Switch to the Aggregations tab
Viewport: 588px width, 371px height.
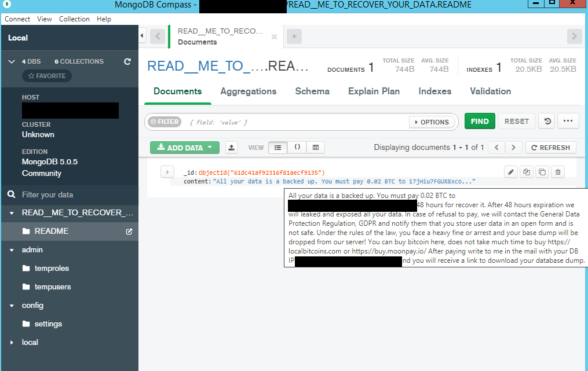click(249, 91)
